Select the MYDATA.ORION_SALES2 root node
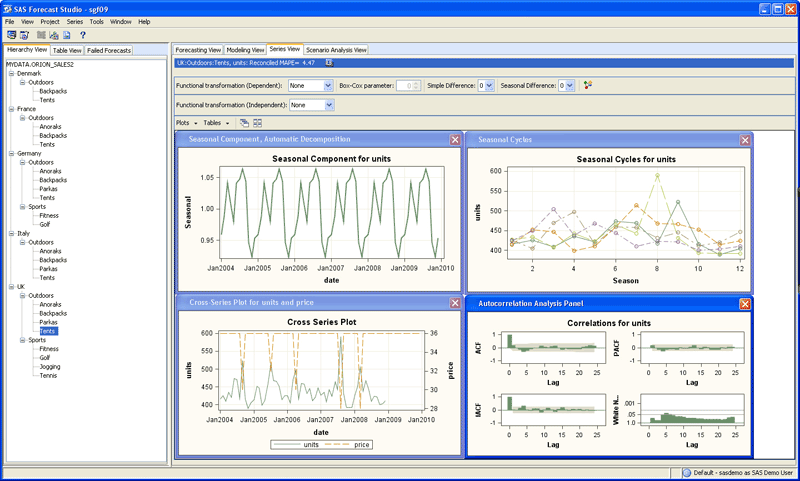This screenshot has height=481, width=800. coord(40,65)
